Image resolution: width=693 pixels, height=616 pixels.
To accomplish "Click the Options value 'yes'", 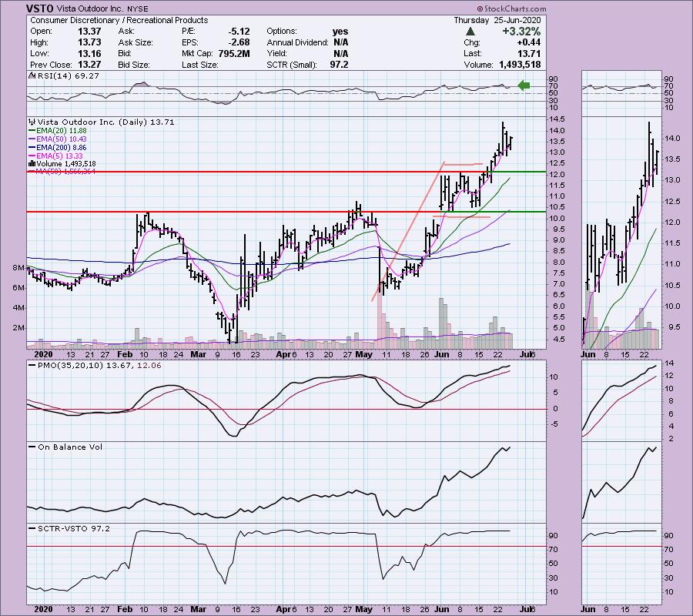I will (x=340, y=32).
